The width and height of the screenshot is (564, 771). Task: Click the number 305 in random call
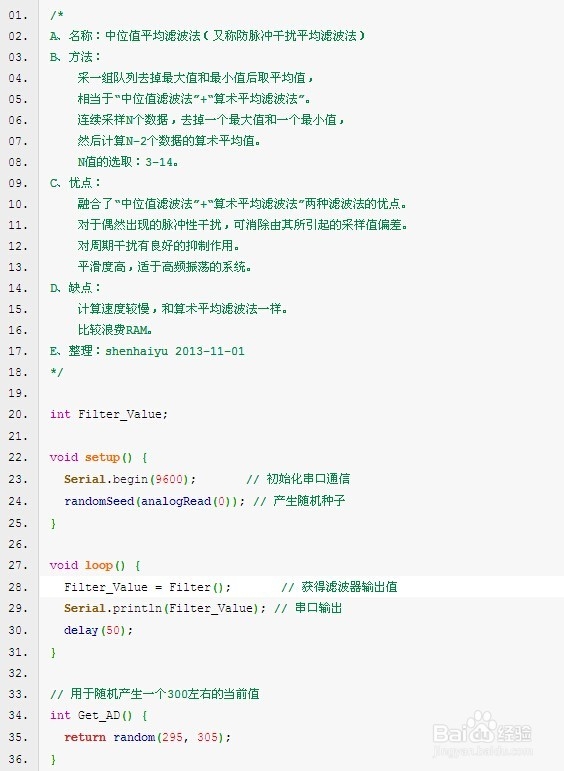click(x=207, y=737)
